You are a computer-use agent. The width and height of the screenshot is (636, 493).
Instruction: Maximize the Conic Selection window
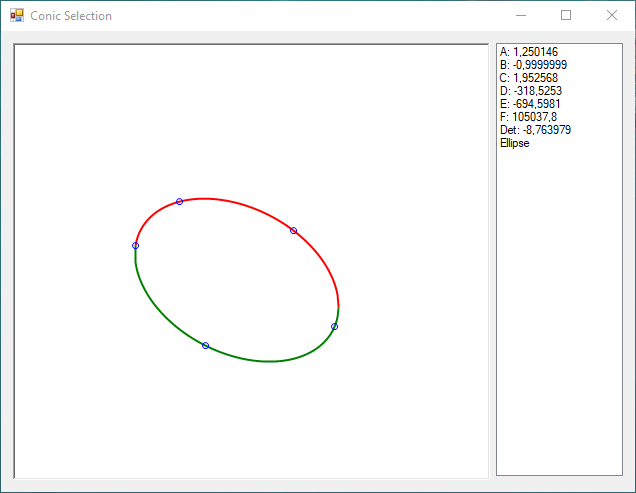[x=566, y=16]
